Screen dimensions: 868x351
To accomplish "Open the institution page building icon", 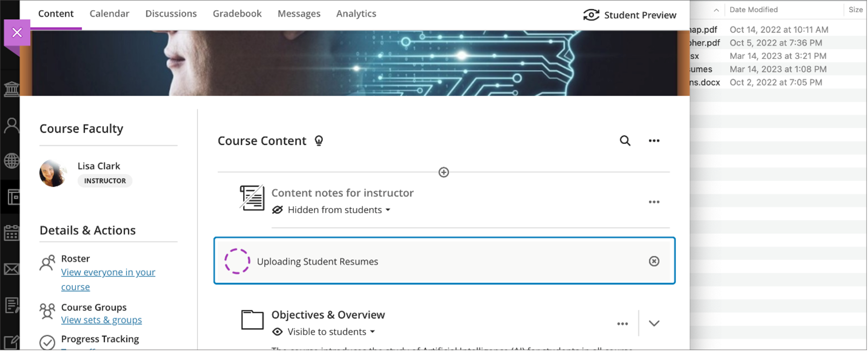I will (12, 89).
